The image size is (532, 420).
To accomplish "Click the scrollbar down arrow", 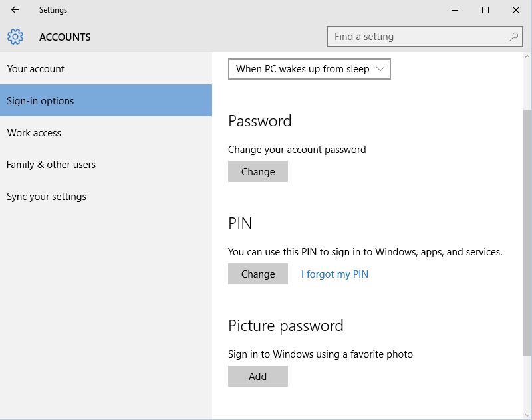I will click(x=527, y=415).
